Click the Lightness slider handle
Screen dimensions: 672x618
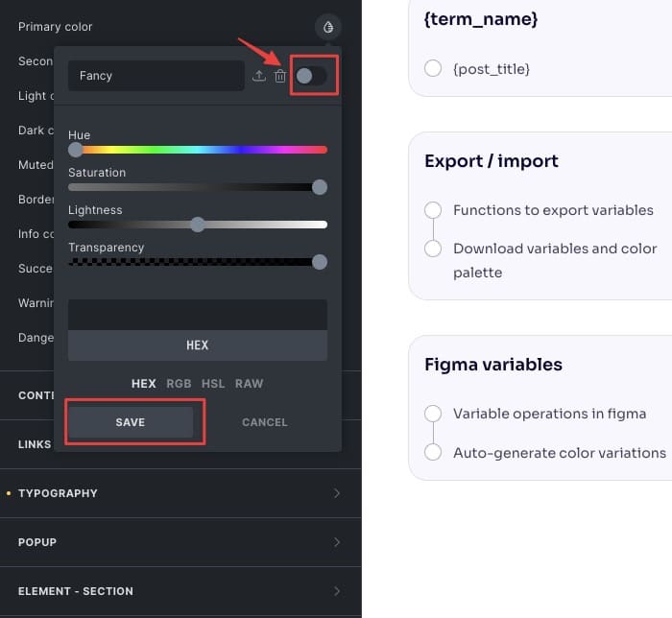pos(198,225)
